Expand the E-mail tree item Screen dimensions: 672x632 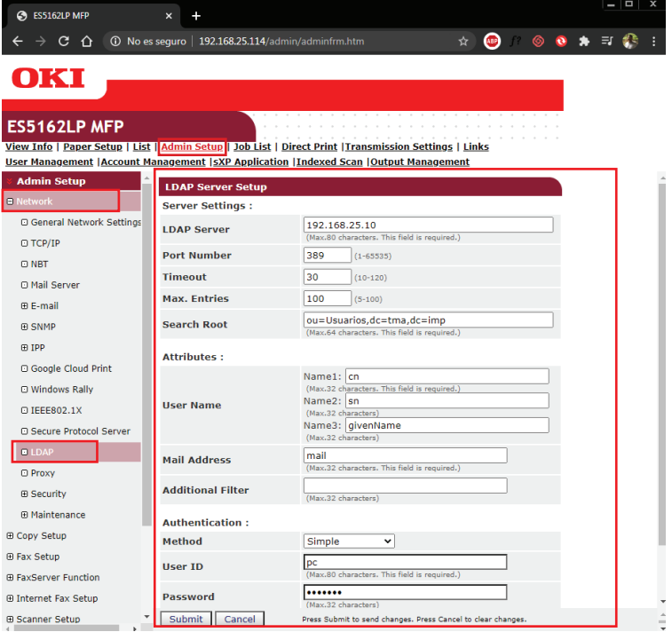point(25,306)
